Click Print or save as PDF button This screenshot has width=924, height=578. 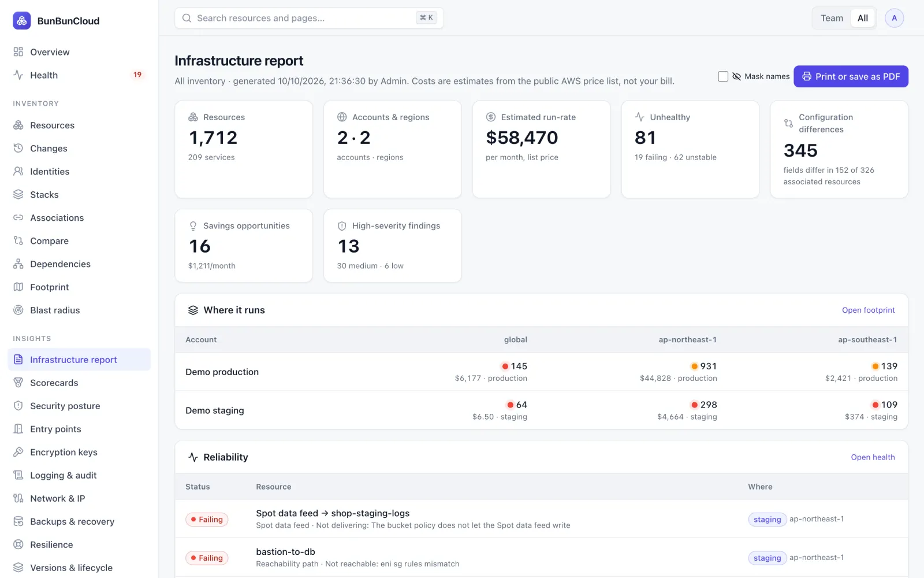[x=851, y=76]
